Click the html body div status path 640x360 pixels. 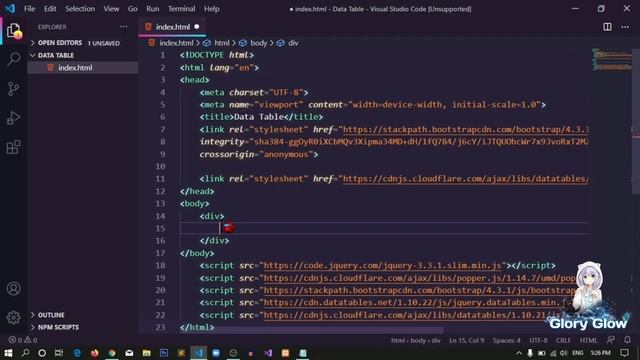[x=416, y=340]
